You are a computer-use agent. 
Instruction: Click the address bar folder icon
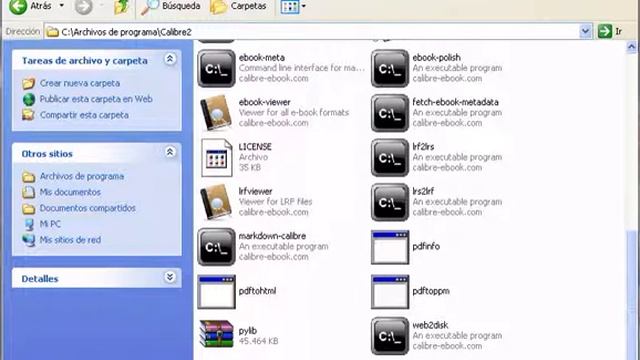[x=53, y=32]
